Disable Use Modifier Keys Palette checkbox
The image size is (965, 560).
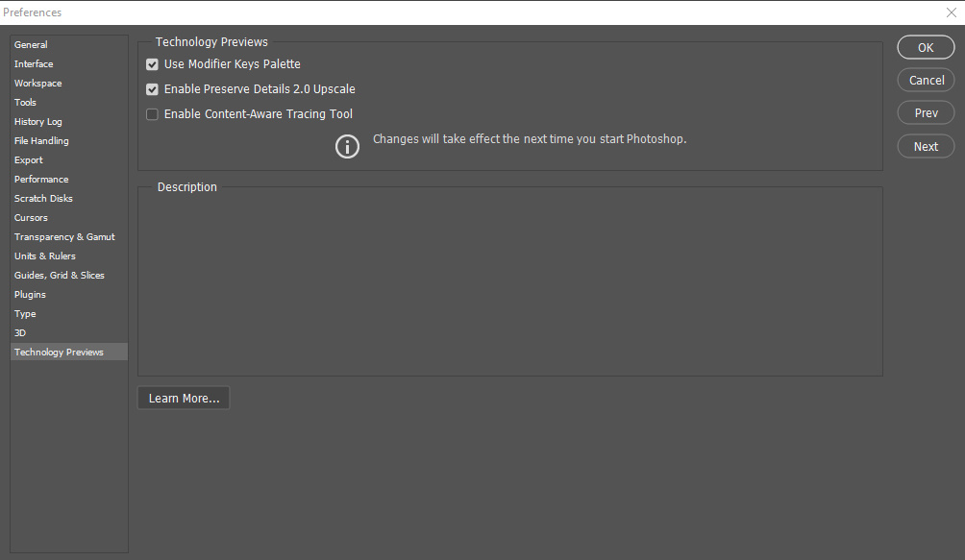(x=152, y=64)
